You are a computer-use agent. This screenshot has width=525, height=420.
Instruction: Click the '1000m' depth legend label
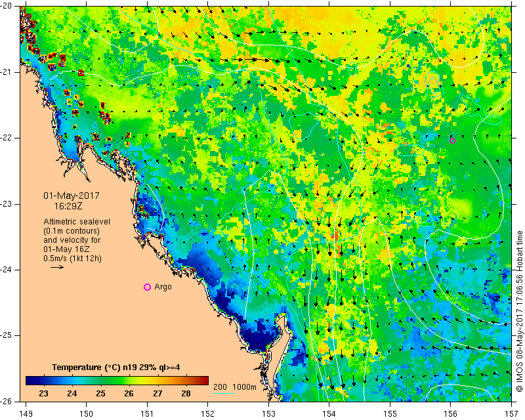(245, 387)
